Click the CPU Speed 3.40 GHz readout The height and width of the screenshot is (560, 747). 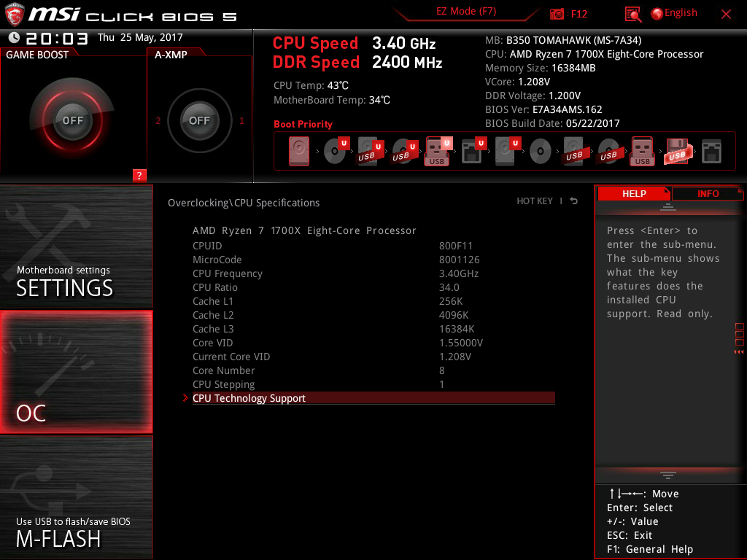pos(354,43)
